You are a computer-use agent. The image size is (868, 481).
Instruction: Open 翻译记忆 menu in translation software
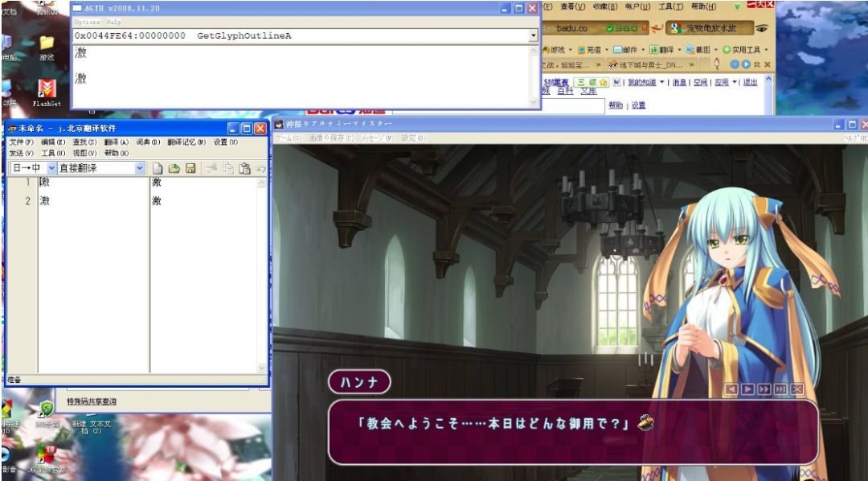coord(186,142)
